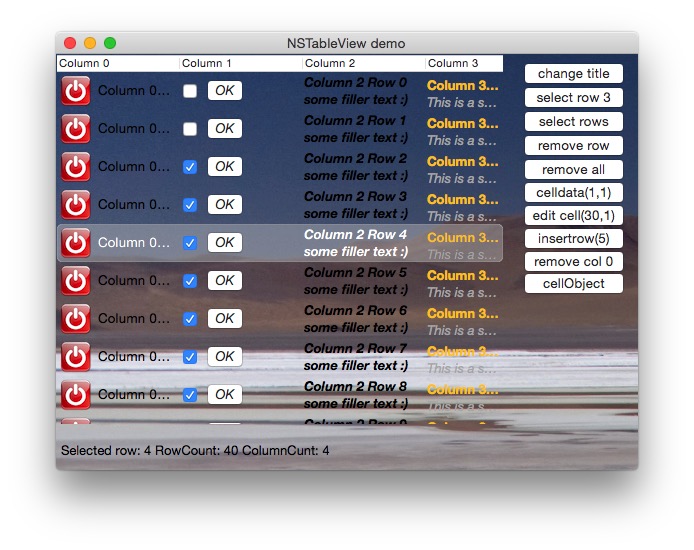This screenshot has width=694, height=550.
Task: Uncheck the checkbox in row 7
Action: 190,358
